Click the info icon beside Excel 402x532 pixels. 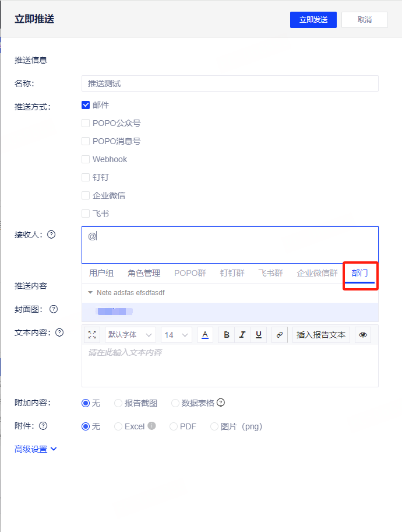tap(151, 426)
